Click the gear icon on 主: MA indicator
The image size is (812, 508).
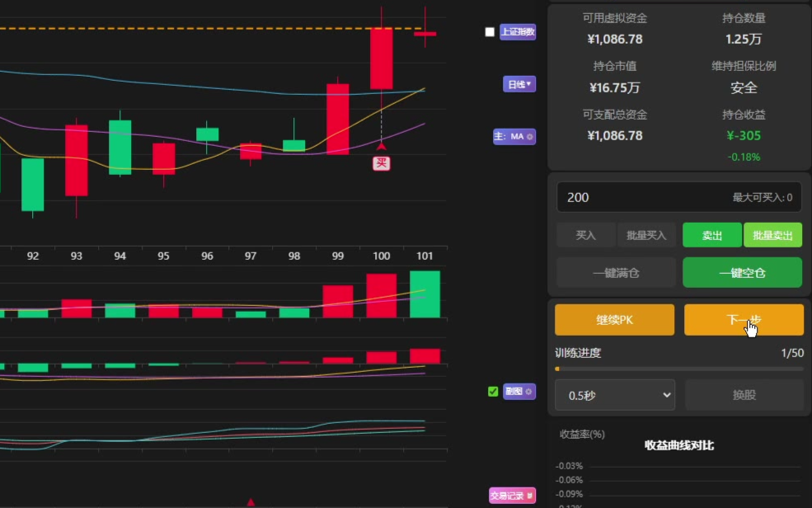point(529,137)
